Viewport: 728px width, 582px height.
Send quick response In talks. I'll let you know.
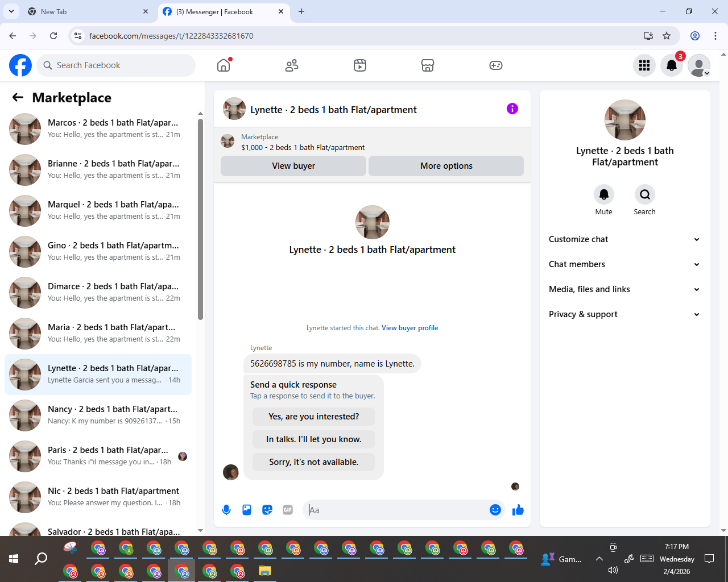314,439
